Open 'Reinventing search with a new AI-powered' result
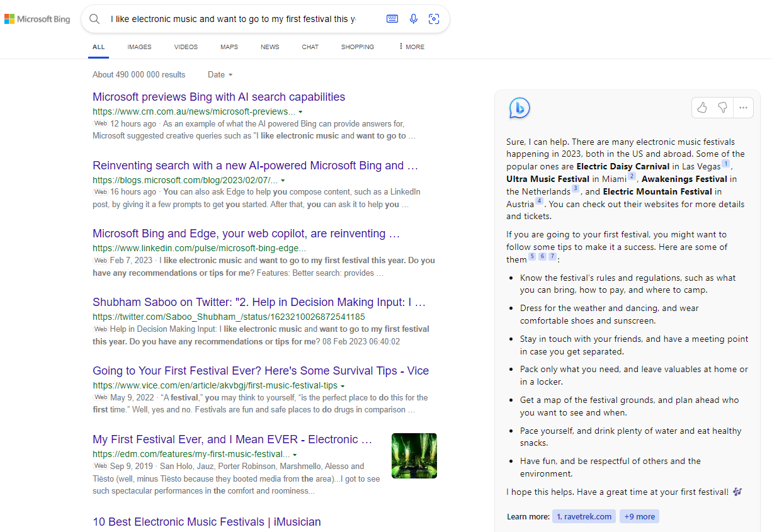Image resolution: width=772 pixels, height=532 pixels. pyautogui.click(x=255, y=166)
